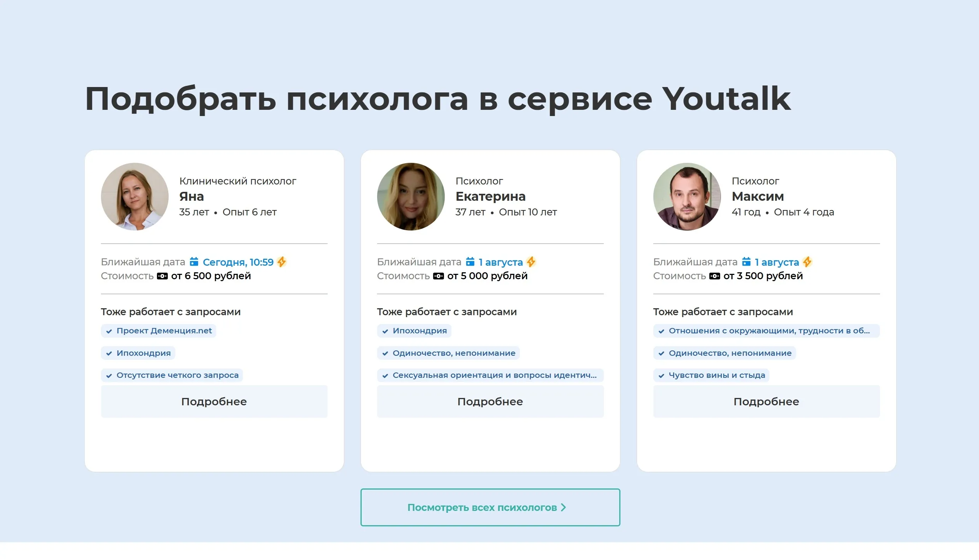The height and width of the screenshot is (560, 979).
Task: Click calendar icon in Екатерина's card
Action: tap(470, 262)
